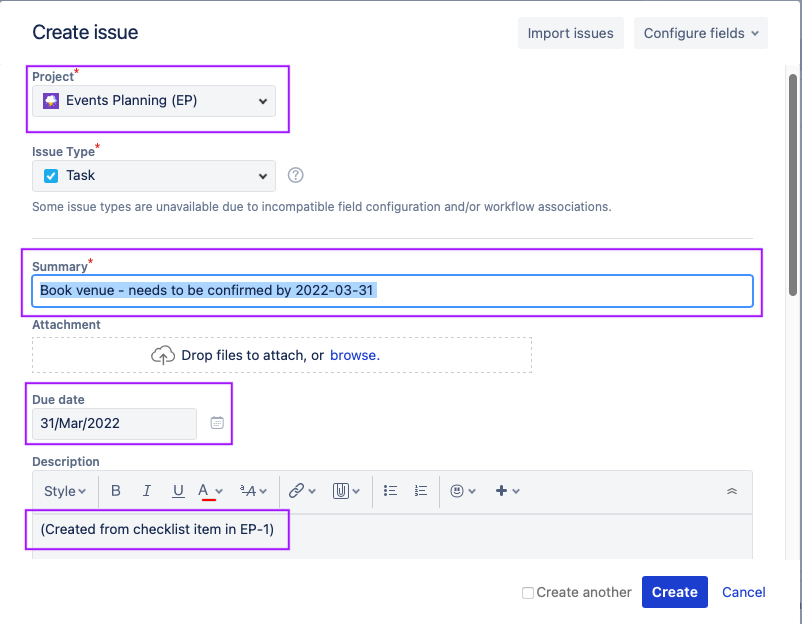
Task: Apply bold formatting in description toolbar
Action: tap(116, 491)
